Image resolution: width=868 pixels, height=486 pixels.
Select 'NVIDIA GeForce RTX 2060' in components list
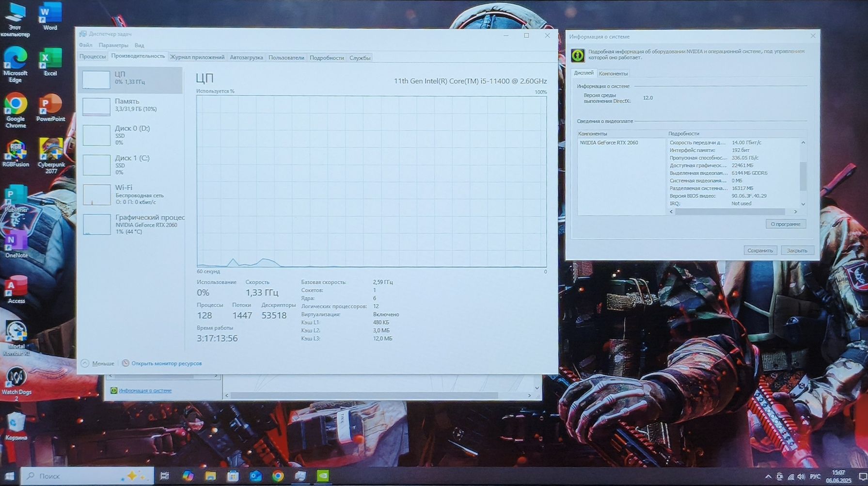[609, 143]
